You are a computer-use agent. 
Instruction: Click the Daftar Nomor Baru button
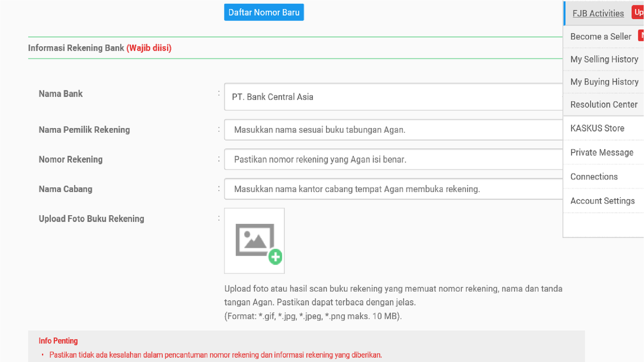[264, 13]
